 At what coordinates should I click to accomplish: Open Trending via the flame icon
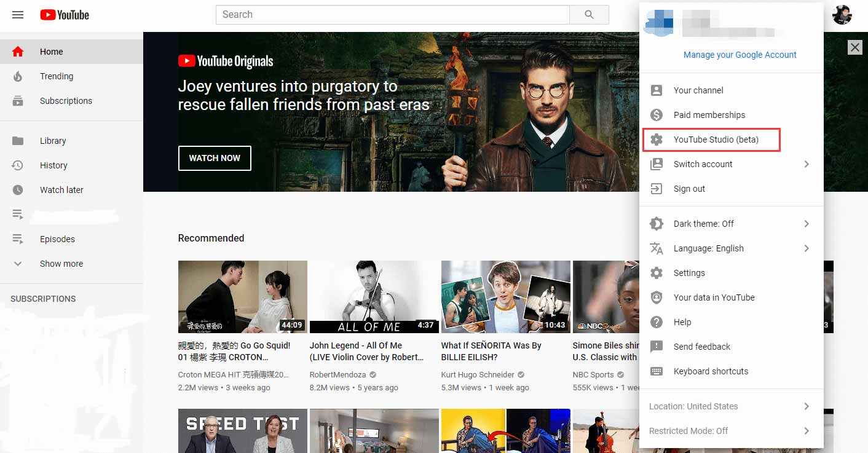pos(18,76)
